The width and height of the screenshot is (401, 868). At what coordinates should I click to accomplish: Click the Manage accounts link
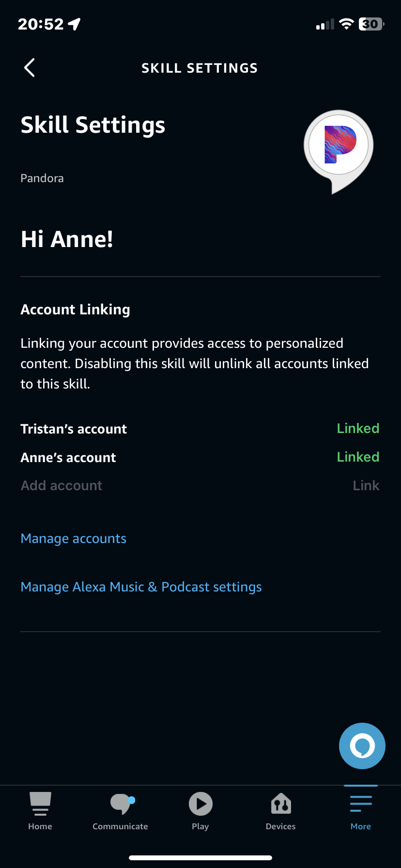[x=74, y=539]
